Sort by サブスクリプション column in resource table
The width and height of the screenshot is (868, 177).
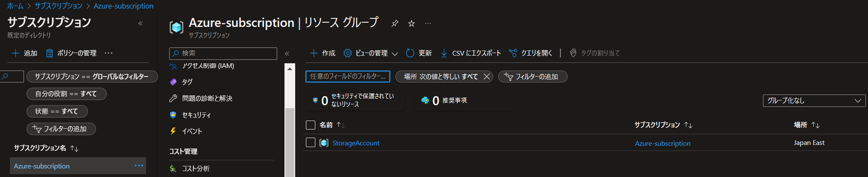[663, 125]
